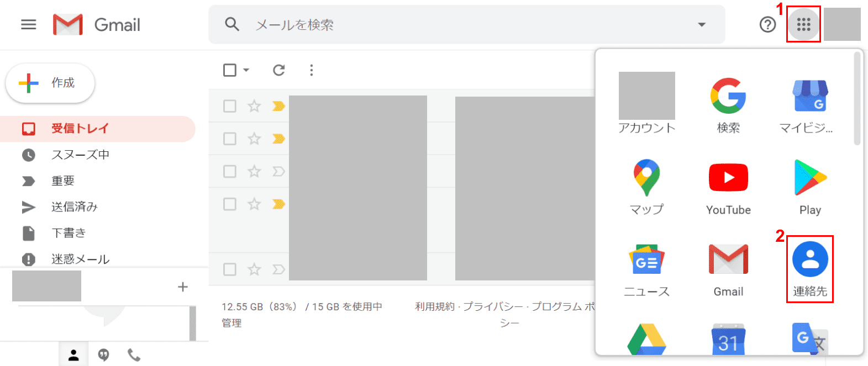Open the 利用規約 terms link
The image size is (868, 366).
click(x=435, y=306)
